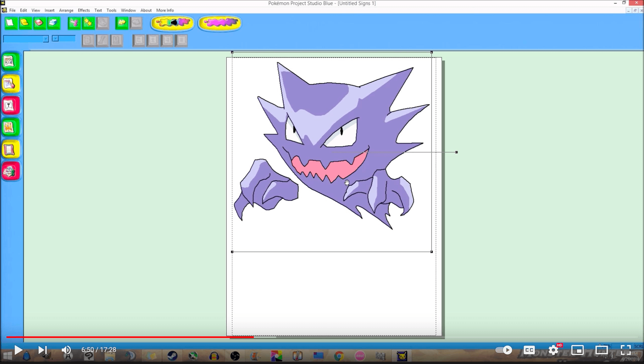644x364 pixels.
Task: Toggle YouTube autoplay switch
Action: 503,350
